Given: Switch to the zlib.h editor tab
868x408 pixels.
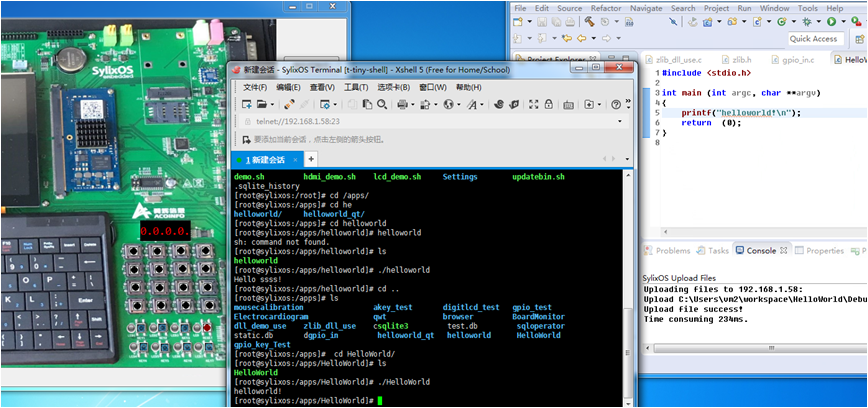Looking at the screenshot, I should click(736, 60).
